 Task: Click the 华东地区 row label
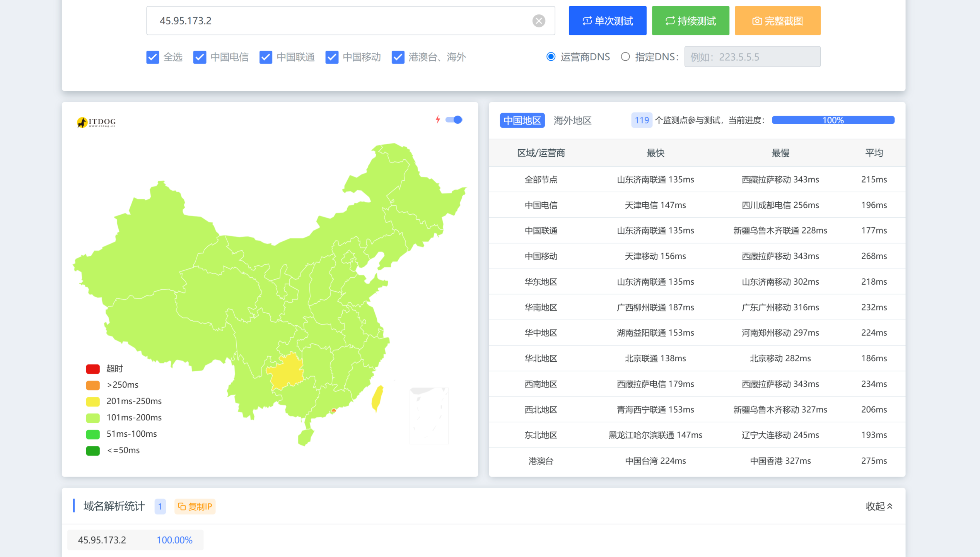(x=541, y=282)
